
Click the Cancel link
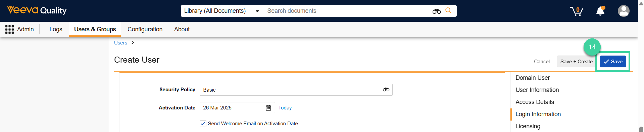(542, 62)
